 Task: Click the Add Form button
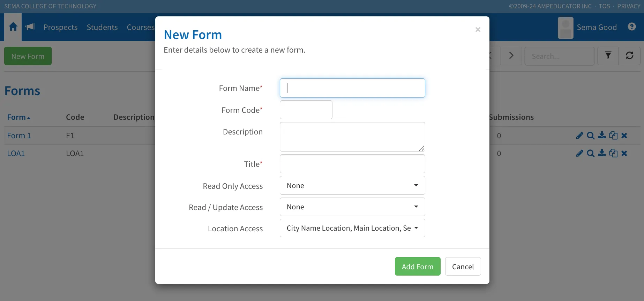tap(418, 267)
